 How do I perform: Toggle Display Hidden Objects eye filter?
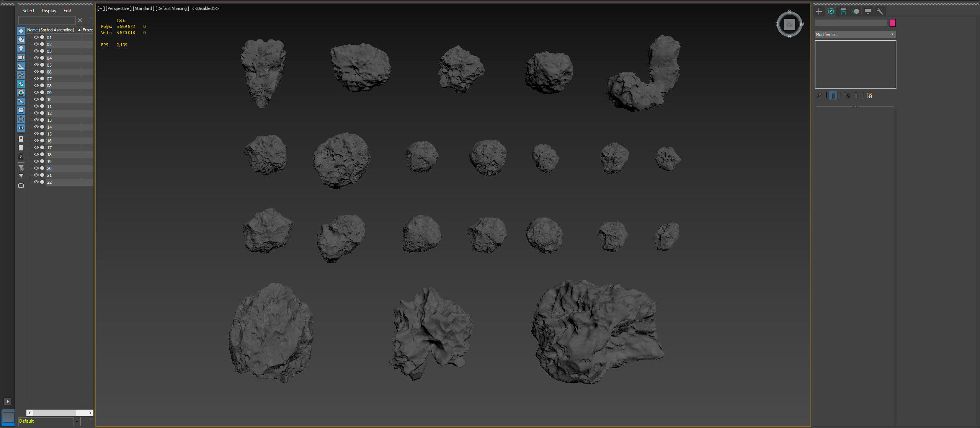point(21,128)
